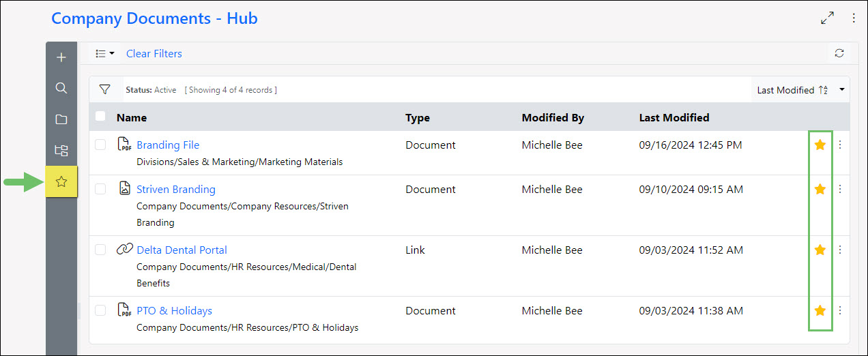Image resolution: width=868 pixels, height=356 pixels.
Task: Expand the hub to full screen
Action: click(827, 18)
